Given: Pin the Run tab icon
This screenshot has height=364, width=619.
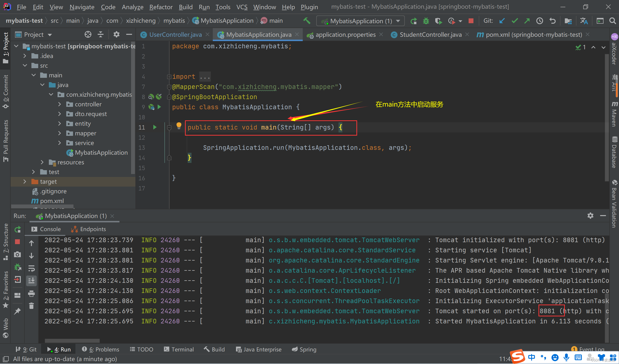Looking at the screenshot, I should coord(17,311).
